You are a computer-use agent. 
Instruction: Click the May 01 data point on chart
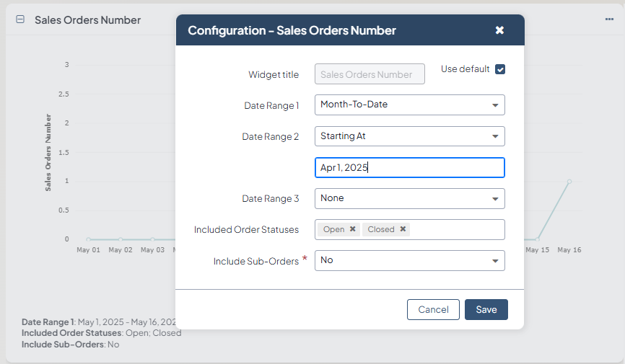tap(88, 239)
